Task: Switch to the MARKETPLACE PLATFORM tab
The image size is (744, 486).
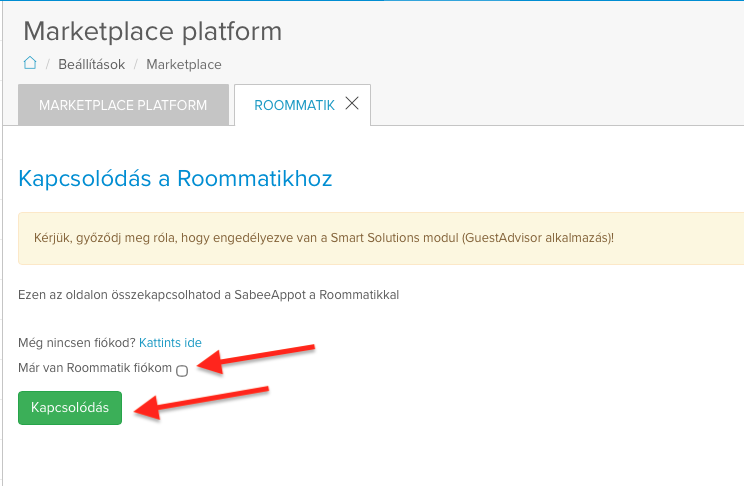Action: 123,105
